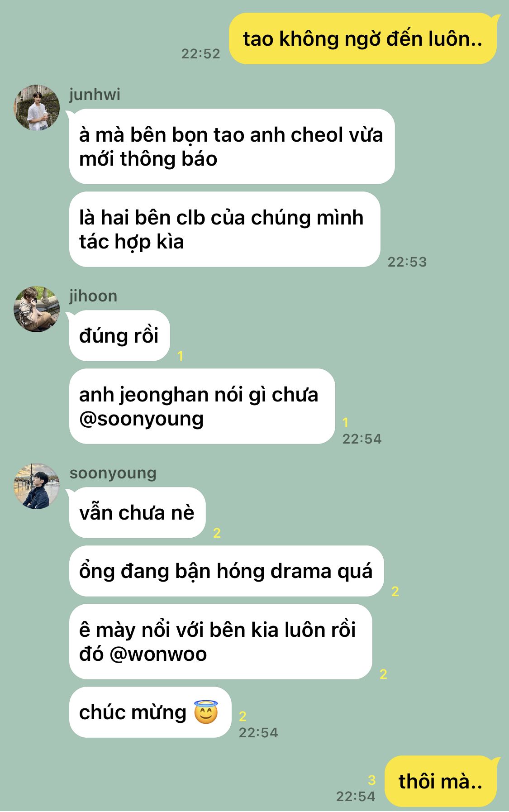Click the jihoon sender name
This screenshot has height=812, width=509.
(x=93, y=296)
